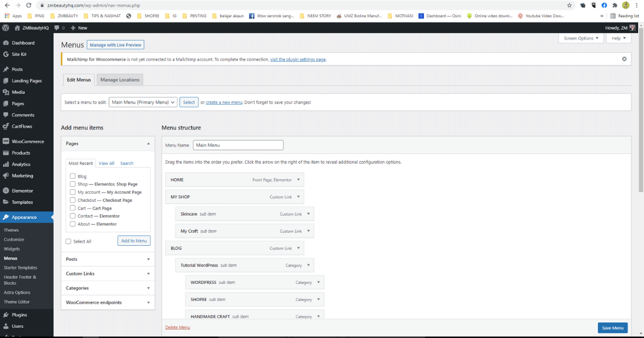Screen dimensions: 644x338
Task: Check My account page checkbox
Action: pos(72,192)
